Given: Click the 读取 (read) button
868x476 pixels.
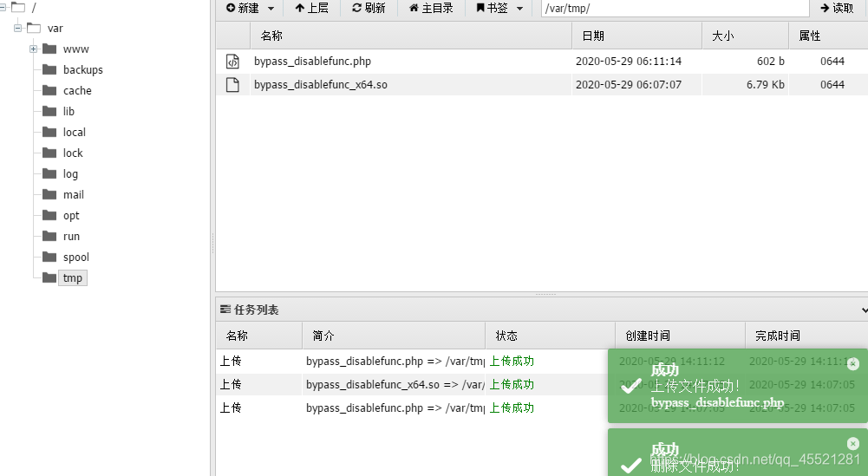Looking at the screenshot, I should (837, 9).
